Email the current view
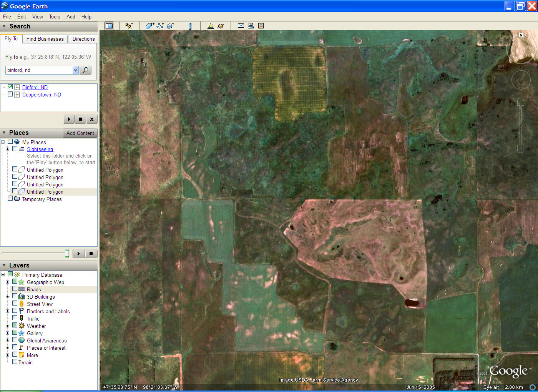538x392 pixels. [x=241, y=26]
